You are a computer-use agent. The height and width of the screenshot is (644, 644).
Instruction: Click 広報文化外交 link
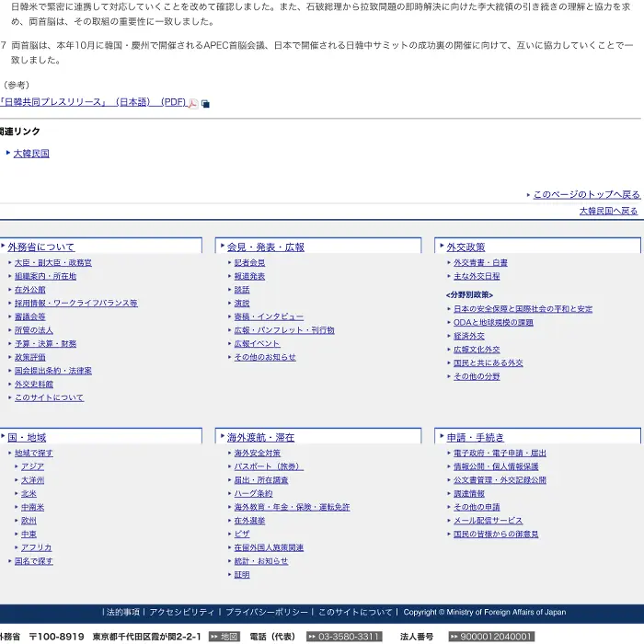click(477, 350)
